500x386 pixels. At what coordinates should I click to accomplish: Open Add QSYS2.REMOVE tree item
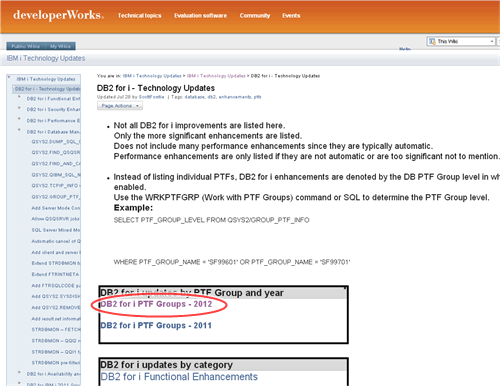[56, 307]
